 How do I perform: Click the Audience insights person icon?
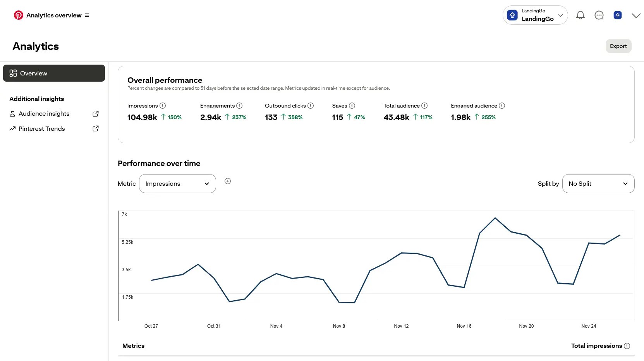coord(12,114)
